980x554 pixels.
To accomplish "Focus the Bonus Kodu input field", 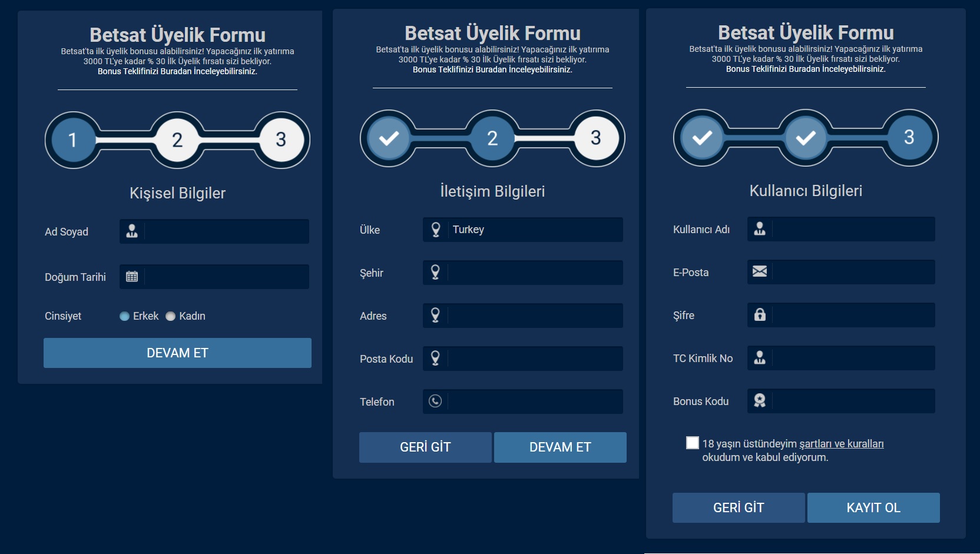I will coord(841,401).
